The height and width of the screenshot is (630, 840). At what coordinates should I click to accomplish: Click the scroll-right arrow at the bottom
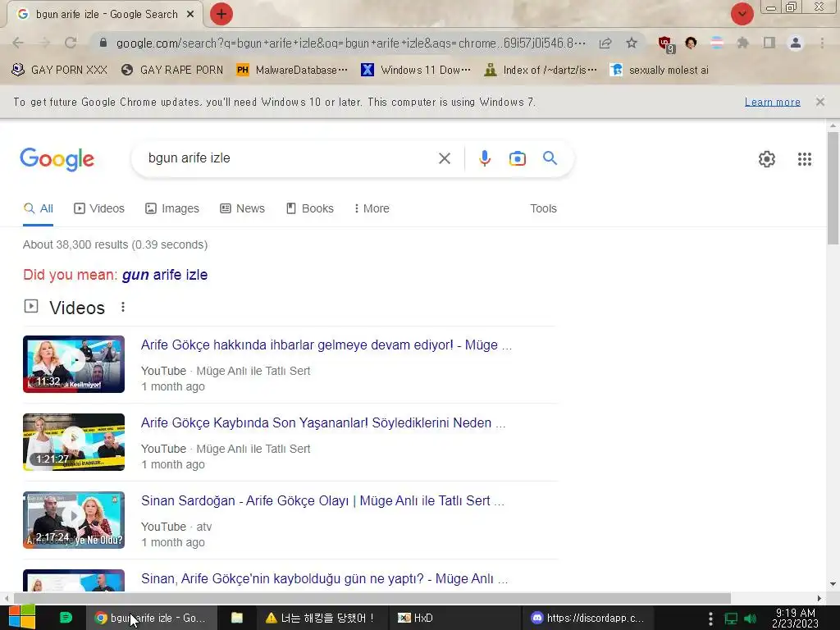pyautogui.click(x=819, y=598)
